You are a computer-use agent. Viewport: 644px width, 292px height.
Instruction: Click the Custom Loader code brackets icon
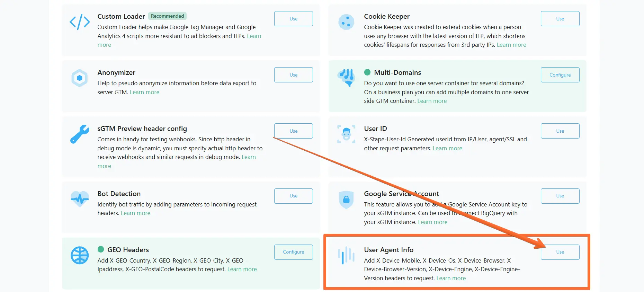click(x=80, y=22)
